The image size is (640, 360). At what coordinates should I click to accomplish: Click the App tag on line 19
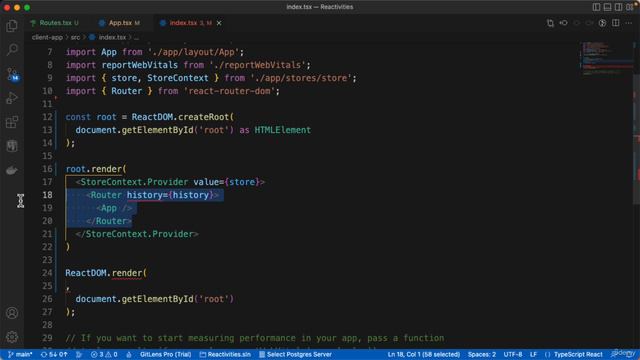coord(114,208)
